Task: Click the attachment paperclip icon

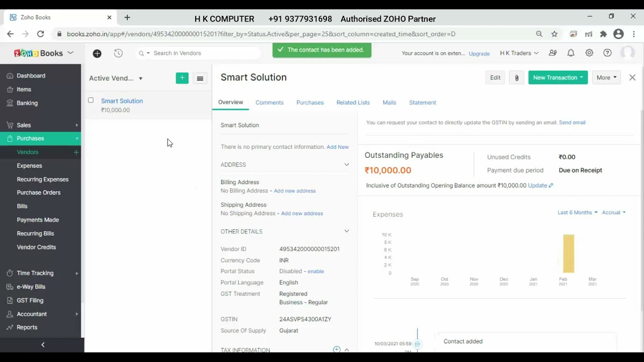Action: point(516,78)
